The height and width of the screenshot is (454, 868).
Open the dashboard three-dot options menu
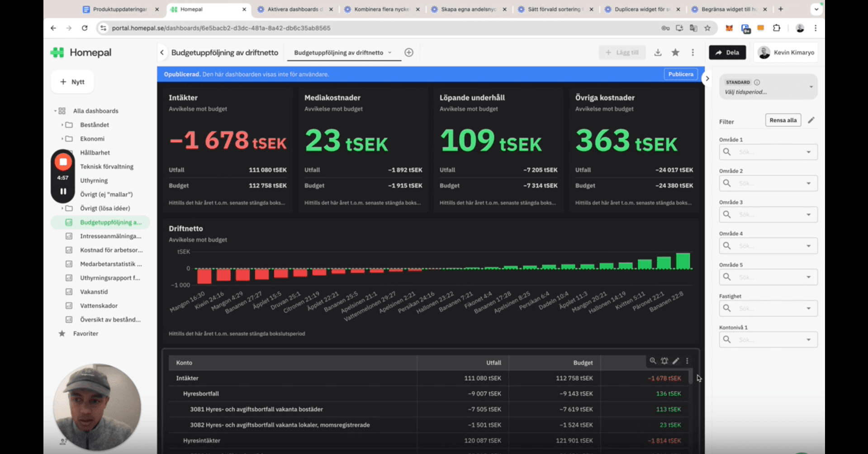[693, 52]
